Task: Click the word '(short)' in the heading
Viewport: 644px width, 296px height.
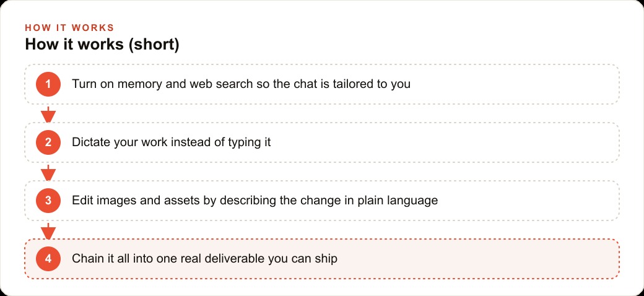Action: click(x=154, y=45)
